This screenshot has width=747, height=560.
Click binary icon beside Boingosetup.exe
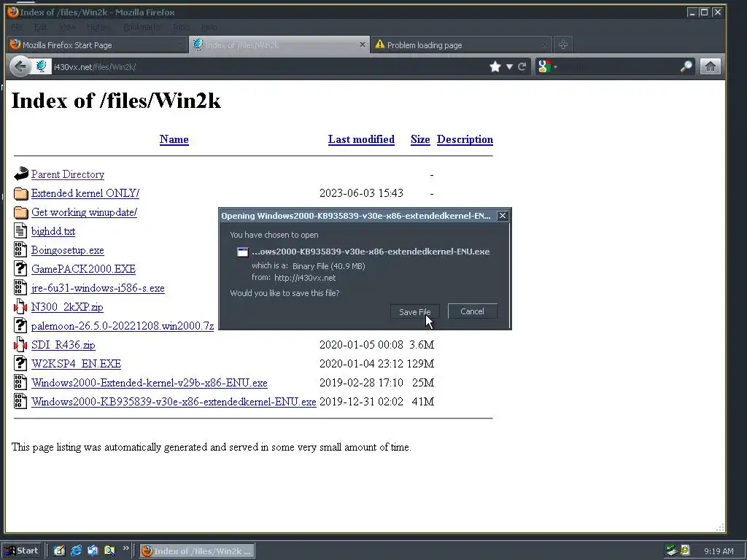pos(20,250)
